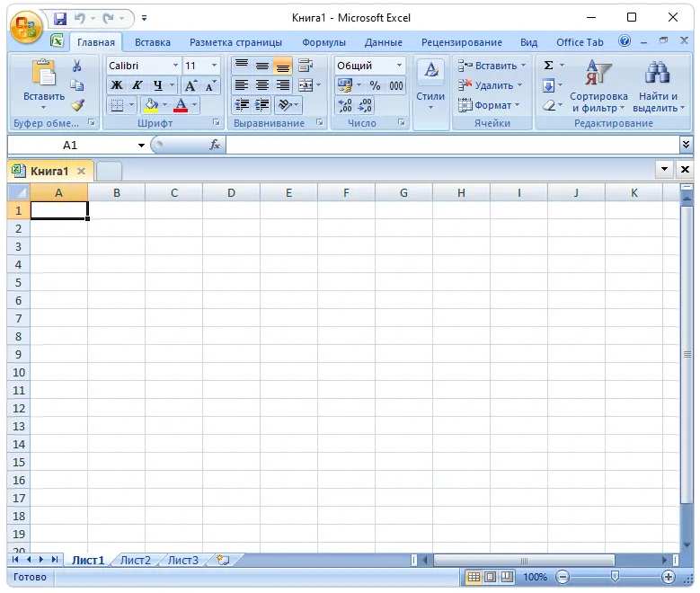
Task: Click the formula bar input field
Action: [453, 145]
